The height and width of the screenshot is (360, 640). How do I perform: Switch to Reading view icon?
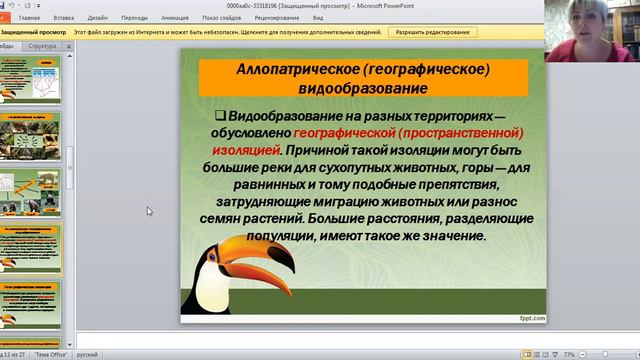tap(546, 355)
